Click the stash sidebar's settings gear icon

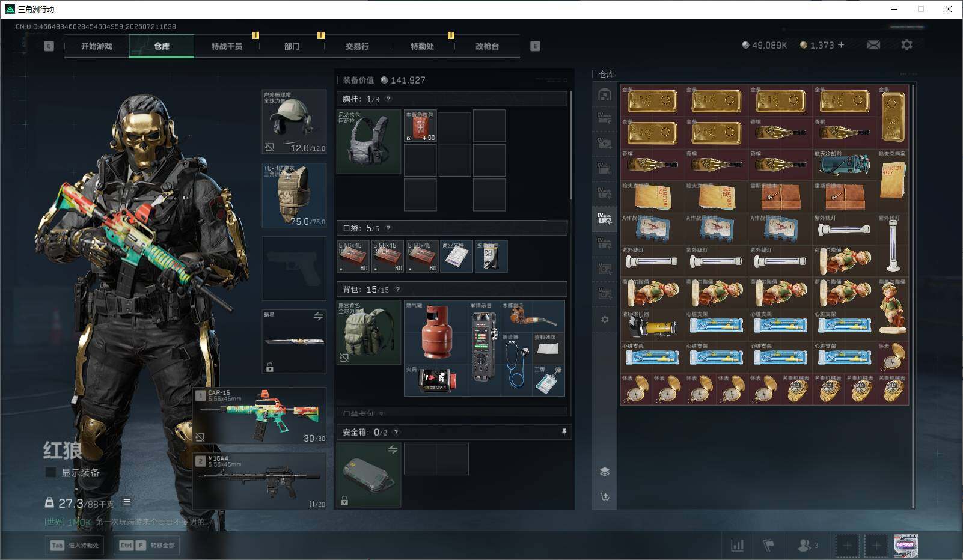605,320
